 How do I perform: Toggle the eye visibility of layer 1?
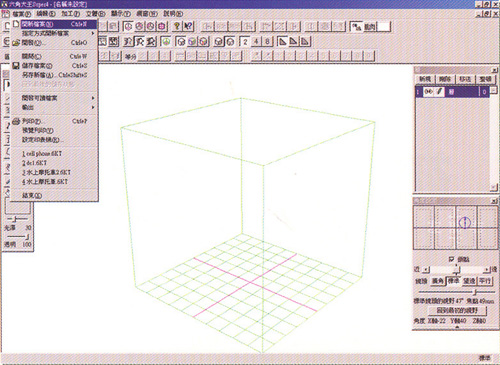pos(429,91)
